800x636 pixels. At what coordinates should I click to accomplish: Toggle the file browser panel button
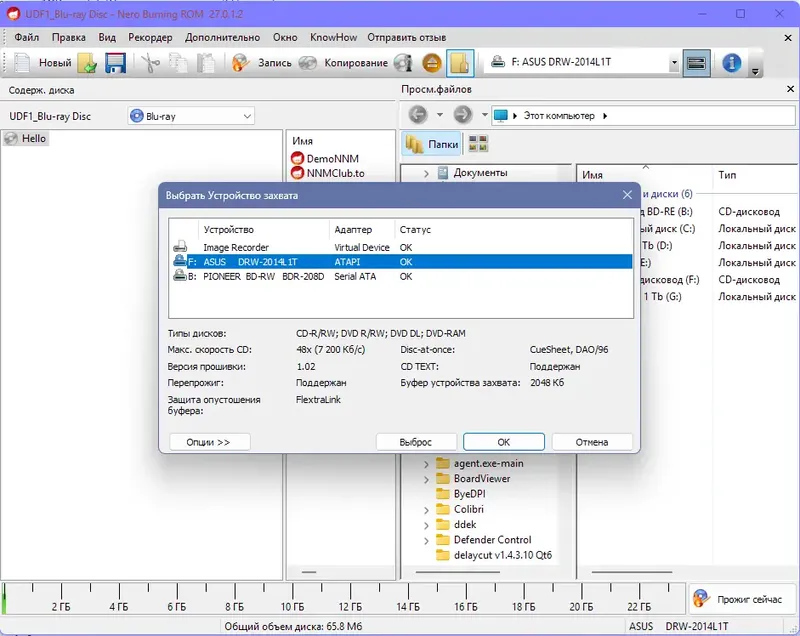pyautogui.click(x=460, y=63)
